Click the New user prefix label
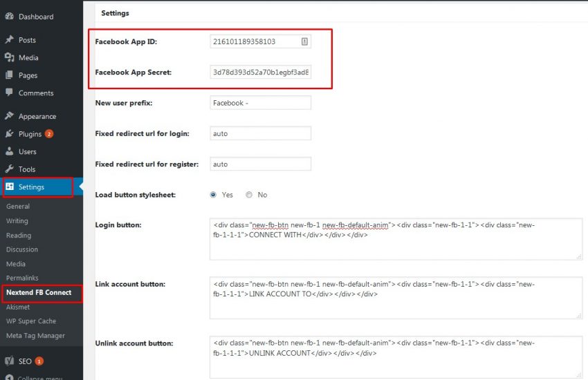Screen dimensions: 588x380 (x=124, y=103)
